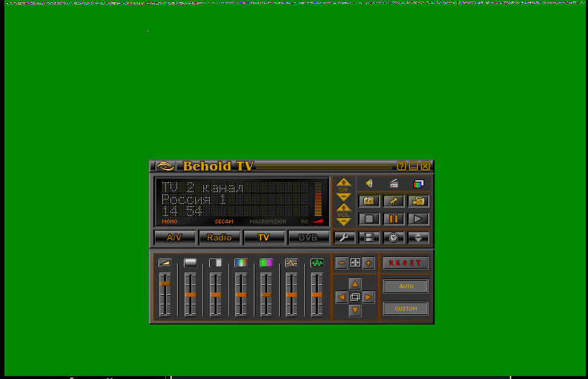
Task: Click the microphone audio record icon
Action: click(x=394, y=201)
